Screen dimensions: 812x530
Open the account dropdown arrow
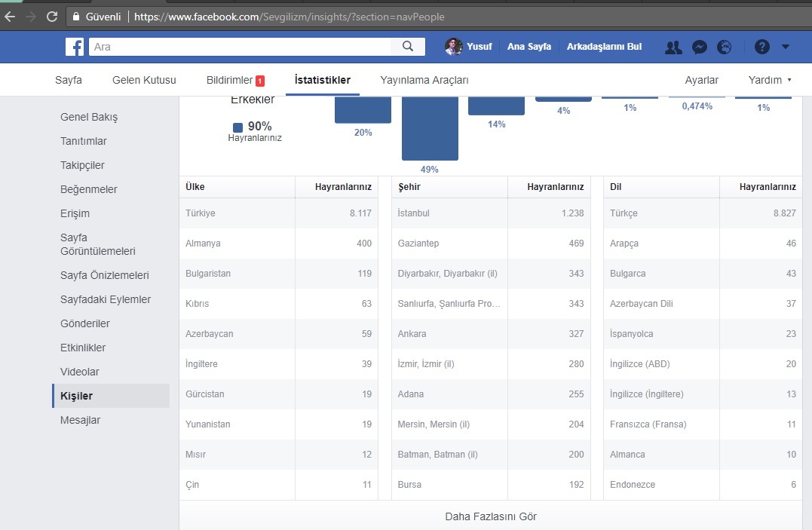tap(786, 47)
